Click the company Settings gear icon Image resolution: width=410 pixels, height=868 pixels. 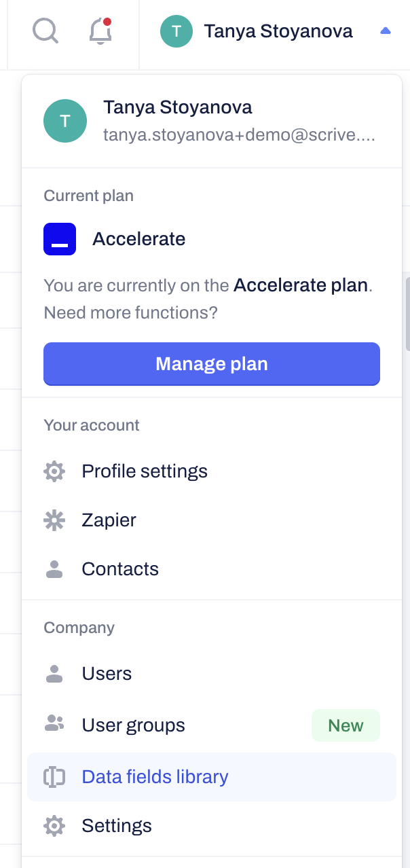(x=54, y=826)
